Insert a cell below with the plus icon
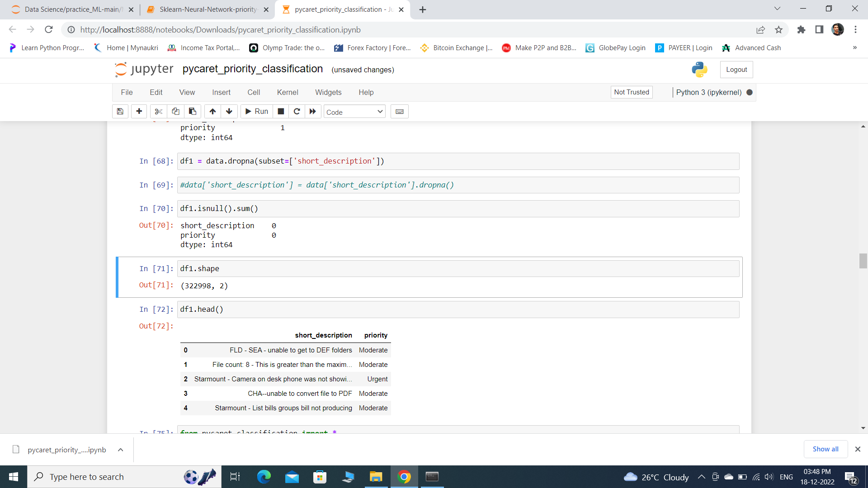The height and width of the screenshot is (488, 868). (x=139, y=112)
